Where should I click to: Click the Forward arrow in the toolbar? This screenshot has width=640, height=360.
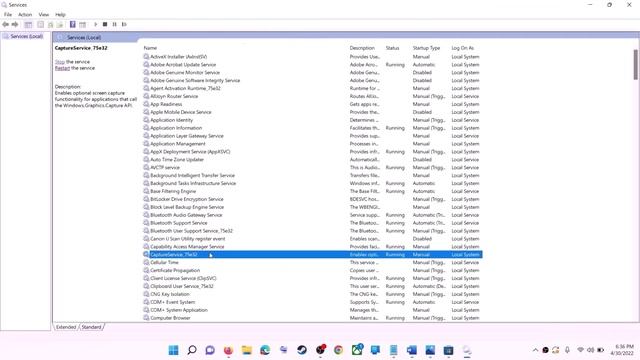15,24
